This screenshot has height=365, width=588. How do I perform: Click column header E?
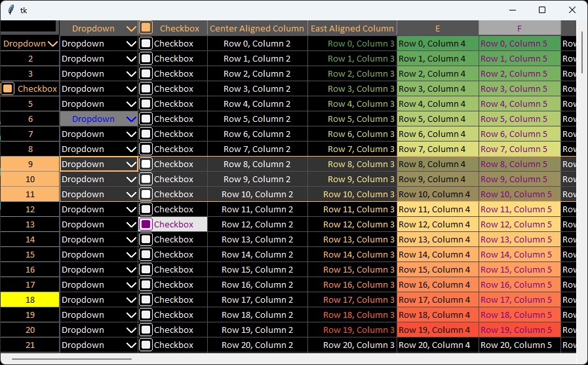(437, 28)
